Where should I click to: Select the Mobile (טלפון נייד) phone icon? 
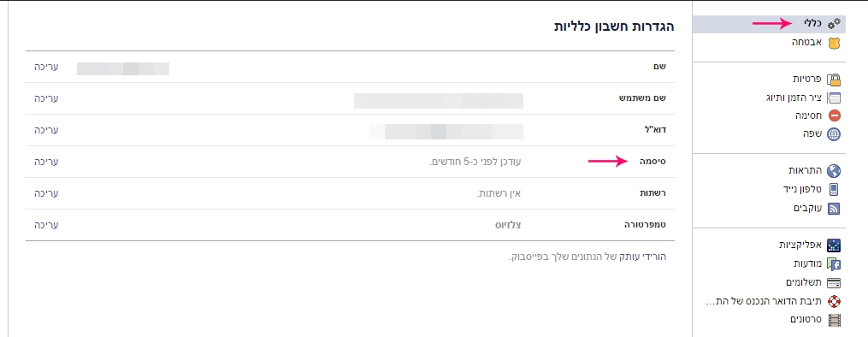(x=834, y=189)
